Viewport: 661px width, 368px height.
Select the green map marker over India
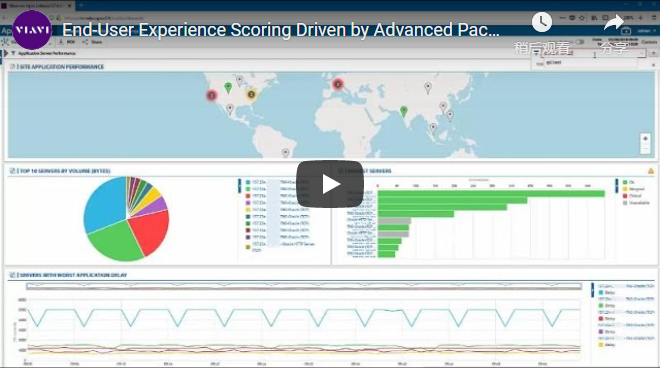404,111
